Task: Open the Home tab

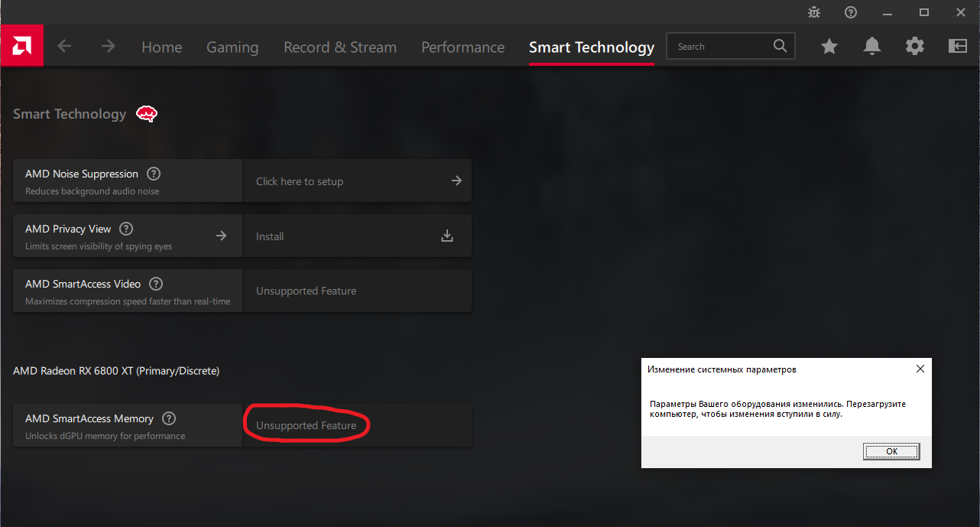Action: click(162, 47)
